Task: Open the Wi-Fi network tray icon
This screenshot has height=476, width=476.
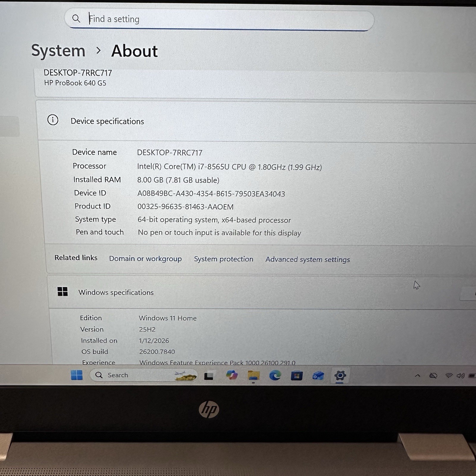Action: tap(449, 376)
